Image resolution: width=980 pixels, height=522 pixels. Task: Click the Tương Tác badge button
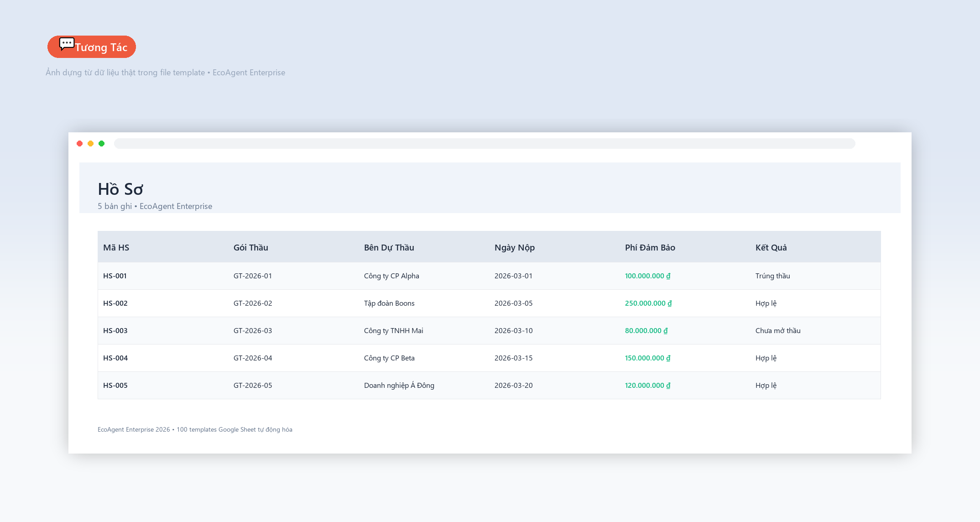[92, 47]
